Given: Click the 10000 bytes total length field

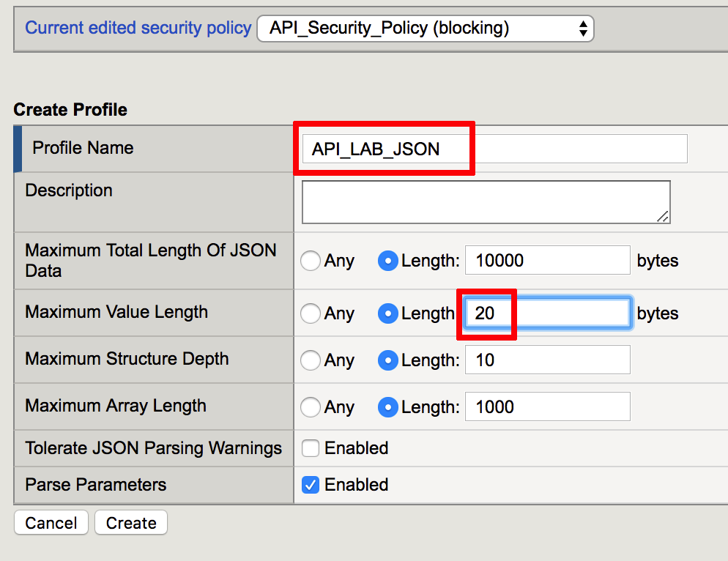Looking at the screenshot, I should (547, 260).
